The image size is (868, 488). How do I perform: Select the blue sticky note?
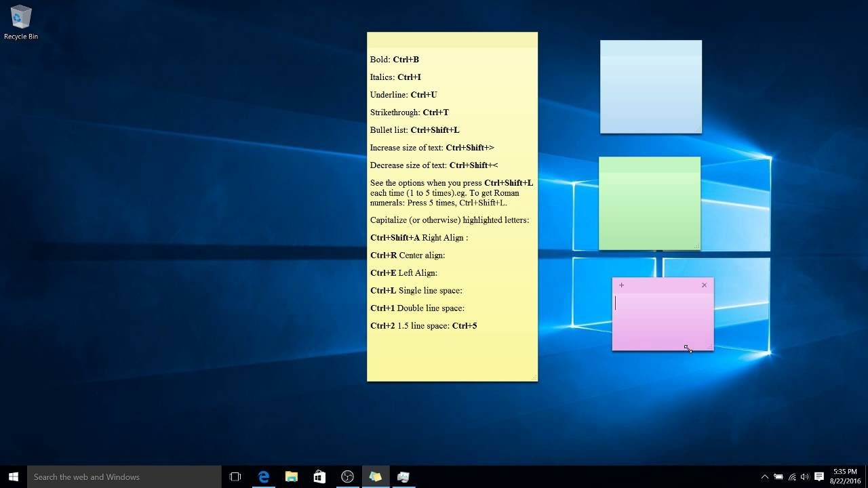[x=650, y=86]
